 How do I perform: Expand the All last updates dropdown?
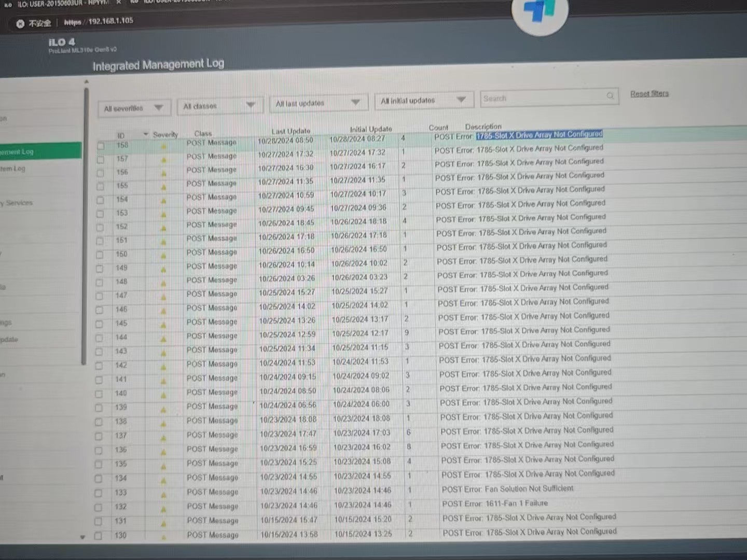(x=319, y=103)
